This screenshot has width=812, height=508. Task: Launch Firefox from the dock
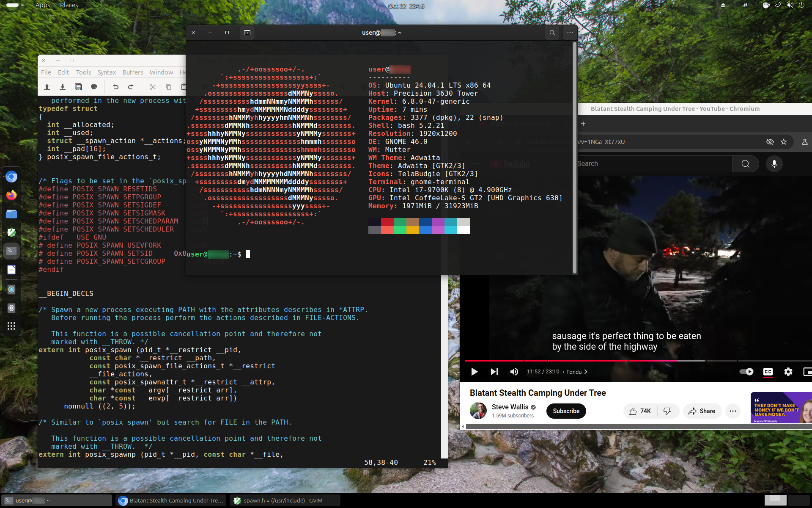pos(11,195)
